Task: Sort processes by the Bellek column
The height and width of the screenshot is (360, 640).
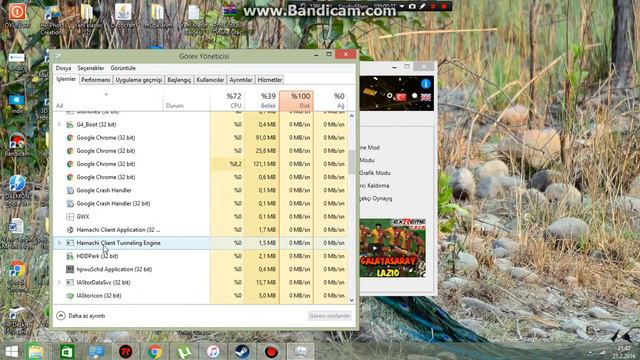Action: point(262,100)
